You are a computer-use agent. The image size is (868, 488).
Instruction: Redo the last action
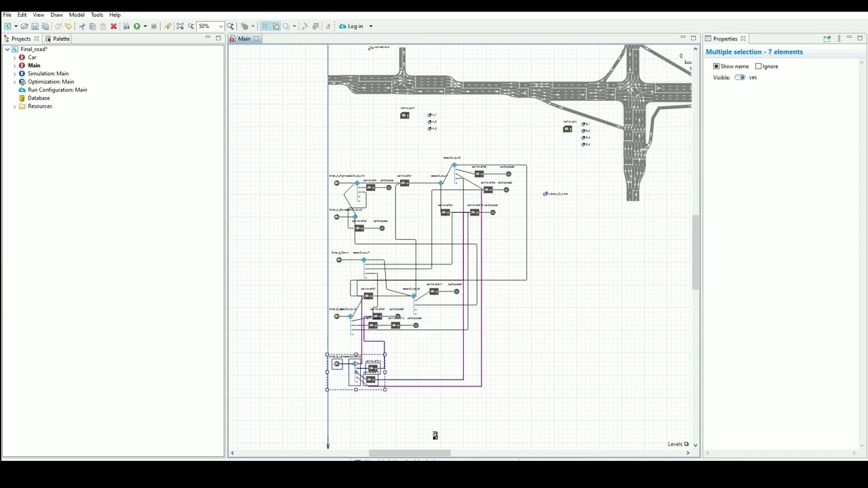coord(68,26)
